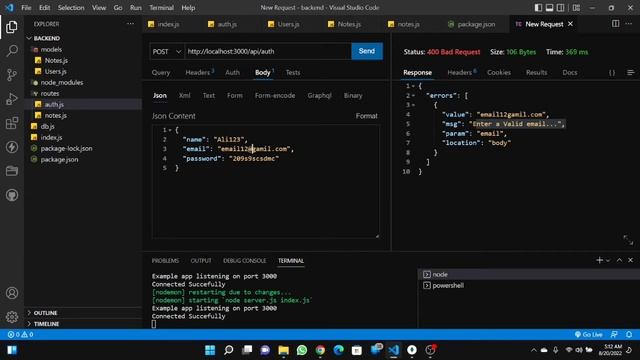Open response Cookies tab
Viewport: 640px width, 360px height.
tap(499, 73)
